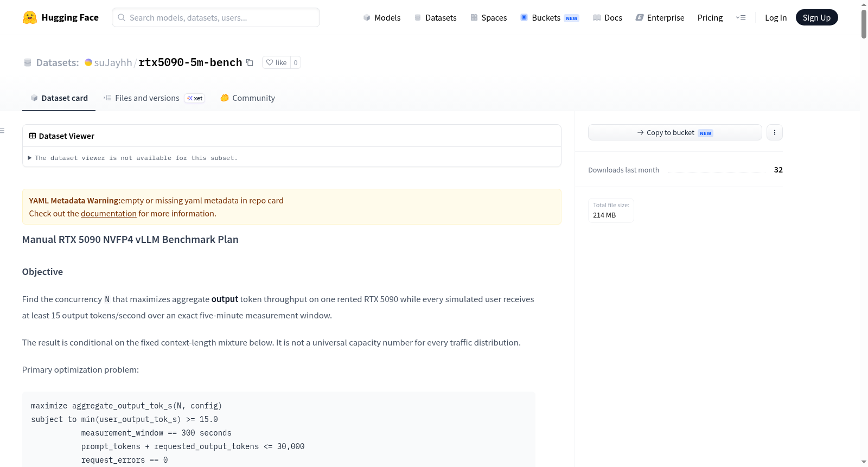The width and height of the screenshot is (868, 467).
Task: Click Copy to bucket button
Action: (x=675, y=132)
